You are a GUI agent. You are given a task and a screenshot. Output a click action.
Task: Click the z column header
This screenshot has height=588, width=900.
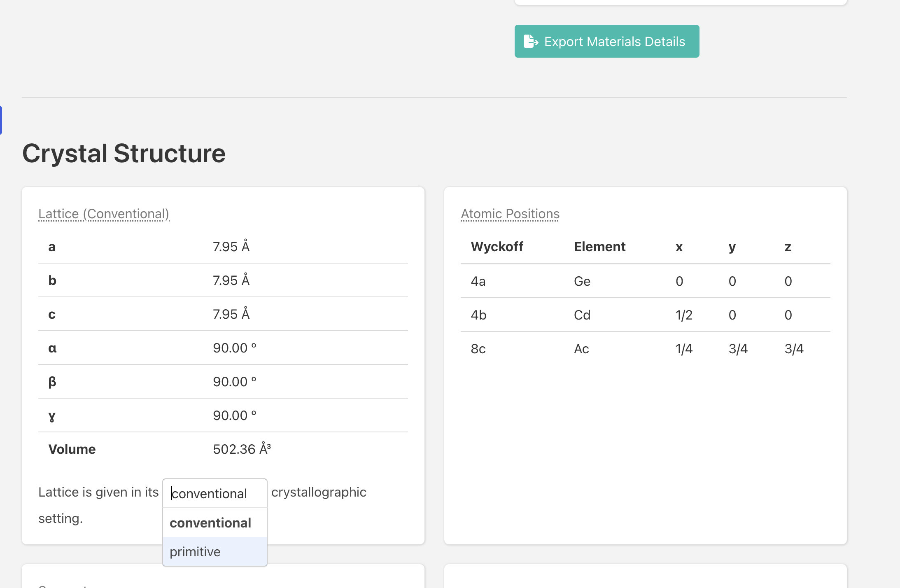[x=788, y=247]
